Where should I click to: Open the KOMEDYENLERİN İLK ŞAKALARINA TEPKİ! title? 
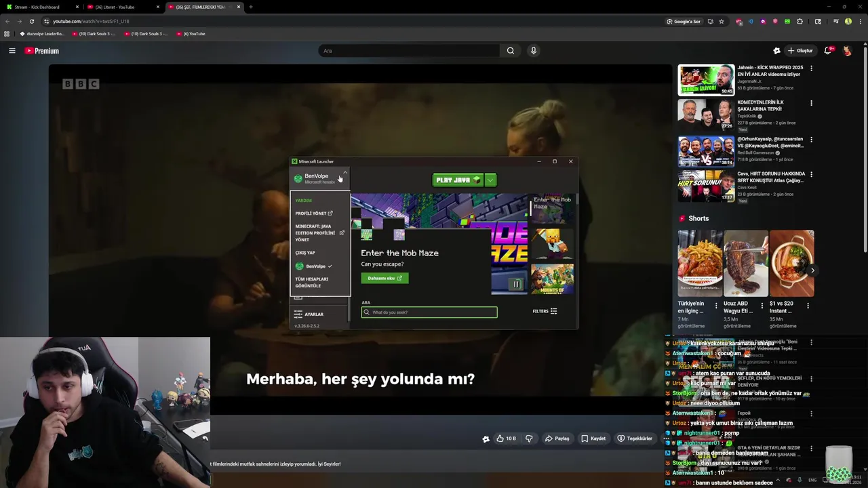(760, 106)
